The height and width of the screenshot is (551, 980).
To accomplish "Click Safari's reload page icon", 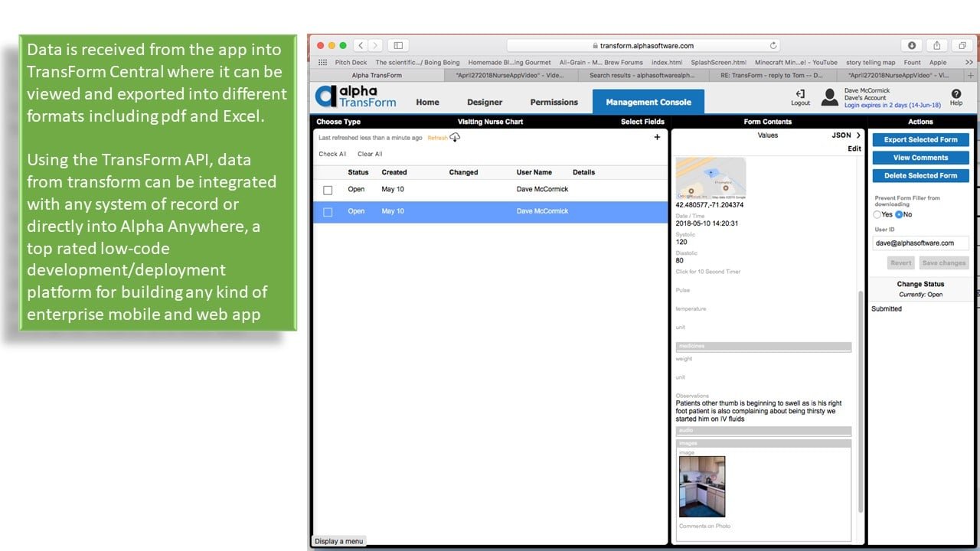I will (x=773, y=46).
